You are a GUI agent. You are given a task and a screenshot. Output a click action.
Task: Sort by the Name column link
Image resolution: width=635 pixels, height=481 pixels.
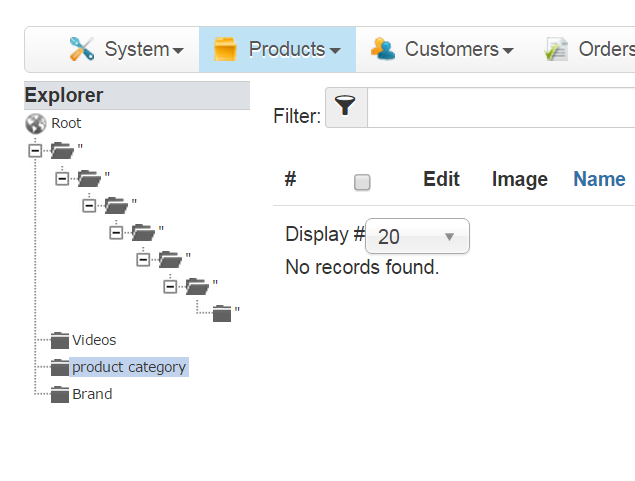(599, 180)
